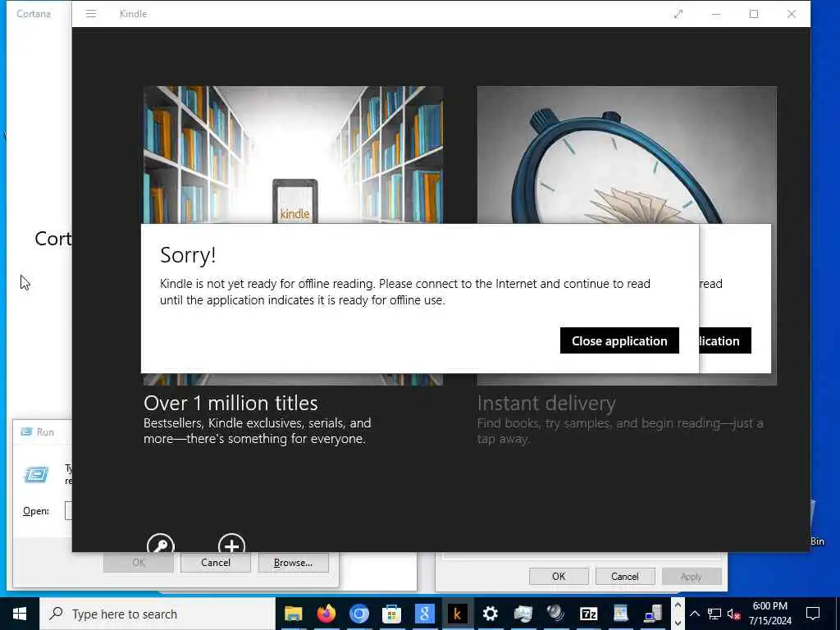Click the Close application button in dialog
This screenshot has height=630, width=840.
[619, 340]
